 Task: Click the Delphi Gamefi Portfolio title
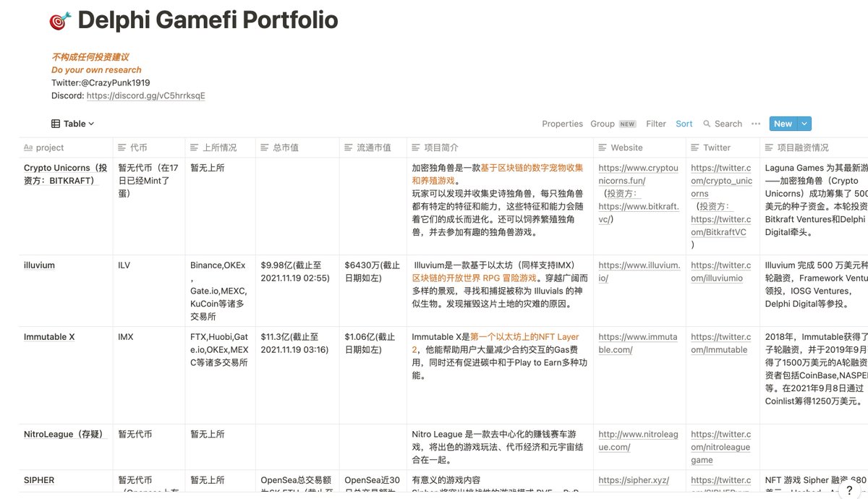(208, 20)
